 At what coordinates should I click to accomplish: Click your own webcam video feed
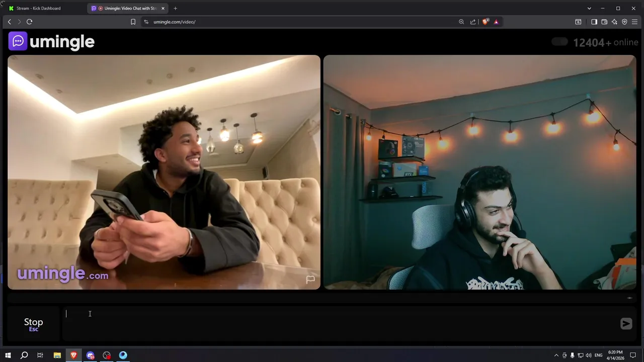479,172
